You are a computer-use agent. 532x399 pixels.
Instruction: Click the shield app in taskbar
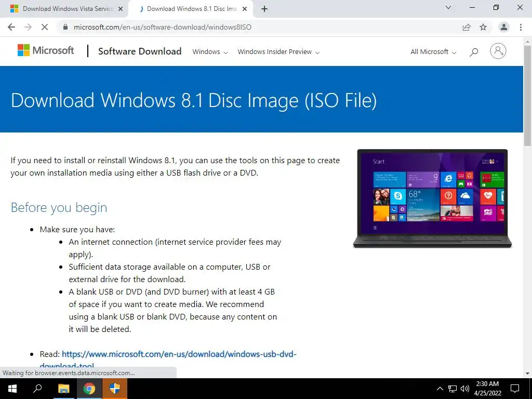point(115,389)
